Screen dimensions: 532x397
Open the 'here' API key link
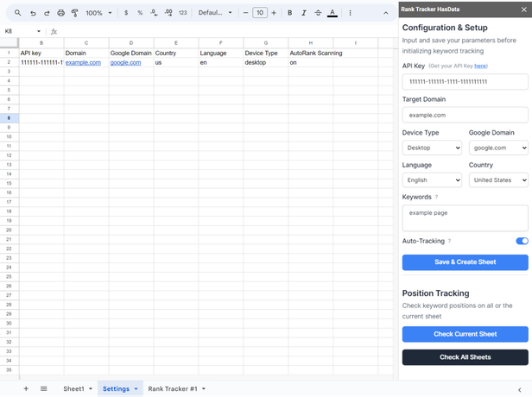[x=480, y=66]
